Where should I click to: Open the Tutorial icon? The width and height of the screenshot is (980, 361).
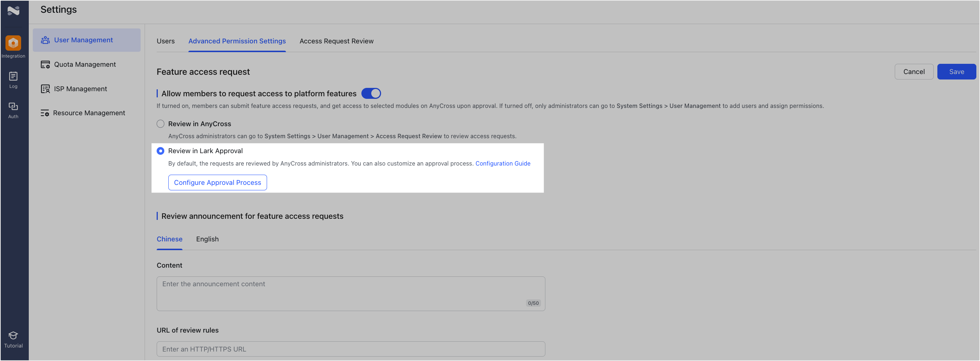[13, 335]
